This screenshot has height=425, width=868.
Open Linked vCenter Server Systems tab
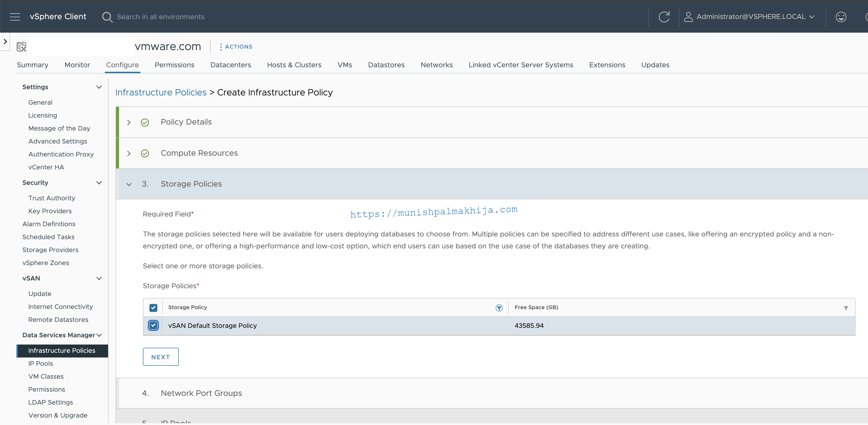521,65
